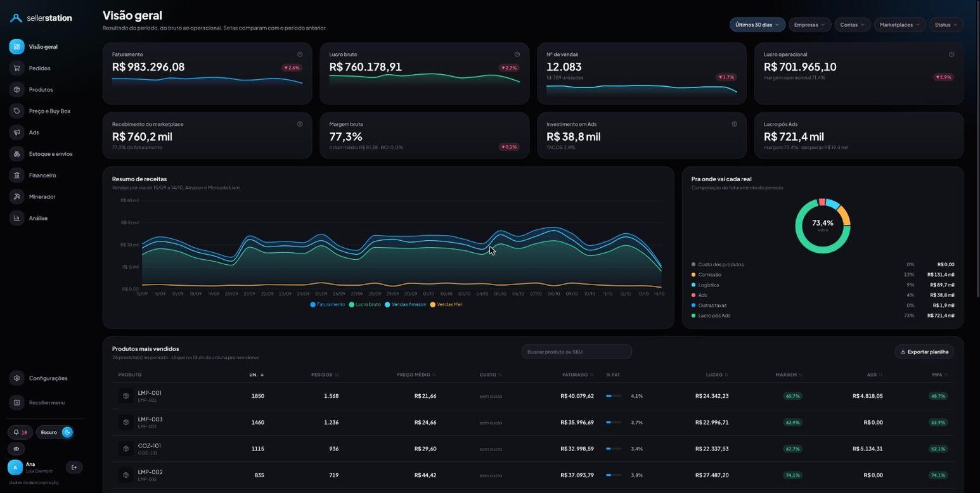This screenshot has height=493, width=980.
Task: Open the COZ-101 product row
Action: (533, 449)
